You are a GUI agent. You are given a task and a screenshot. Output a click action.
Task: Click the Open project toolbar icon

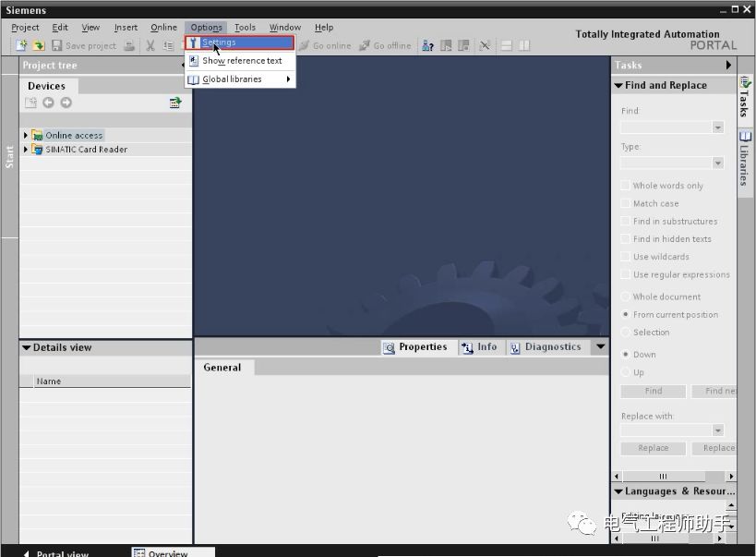(x=39, y=45)
